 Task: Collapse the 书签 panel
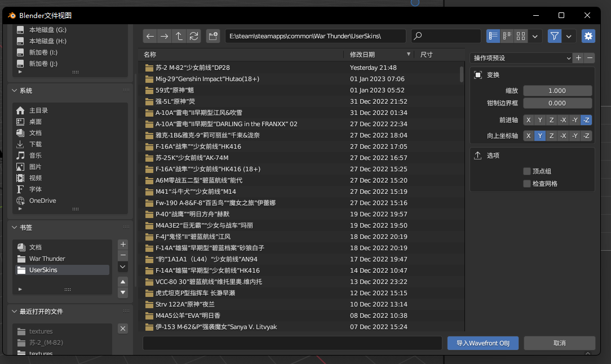click(x=15, y=227)
